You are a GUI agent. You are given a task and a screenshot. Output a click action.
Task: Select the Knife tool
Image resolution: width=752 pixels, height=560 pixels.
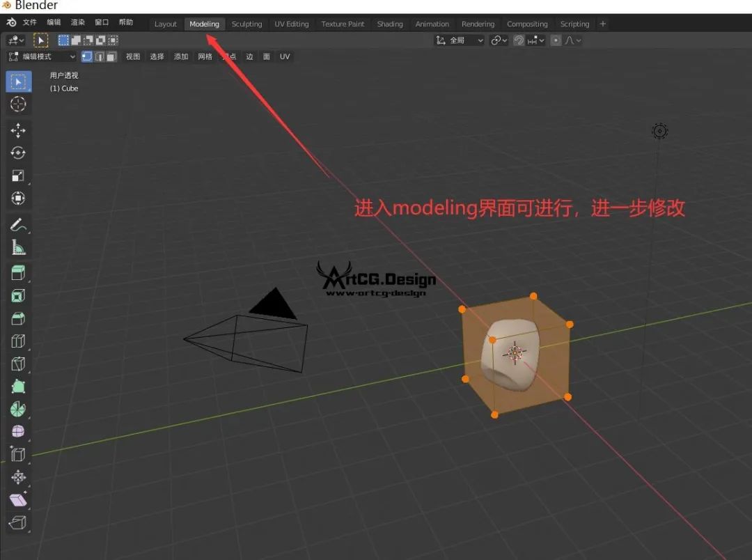click(18, 364)
